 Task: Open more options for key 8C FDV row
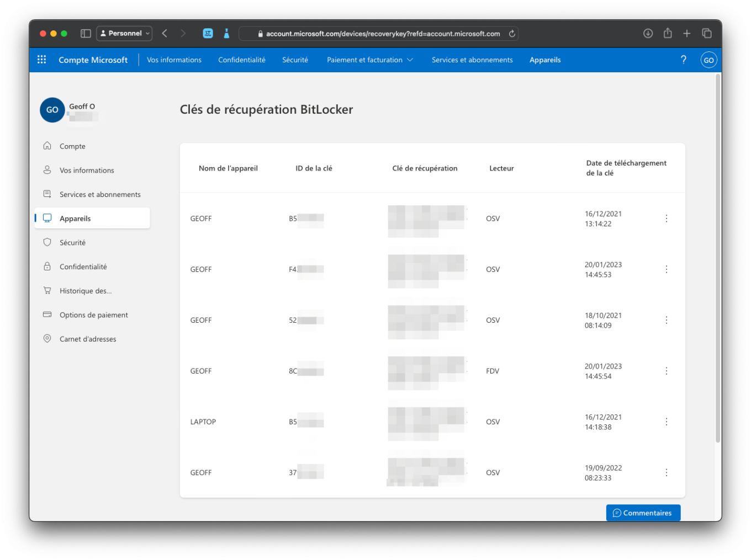(x=667, y=371)
